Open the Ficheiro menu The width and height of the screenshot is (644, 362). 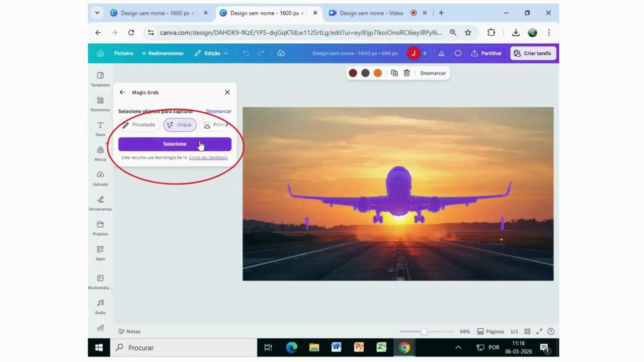tap(123, 53)
